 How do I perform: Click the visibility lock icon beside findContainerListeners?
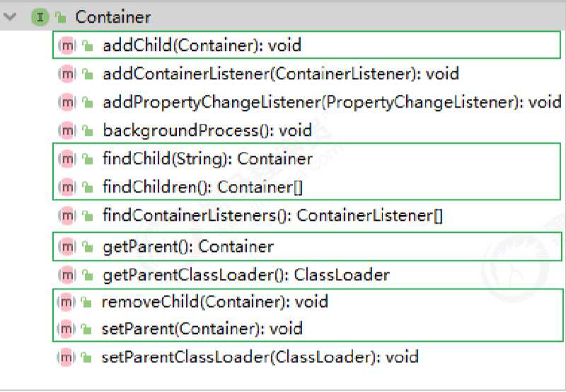pyautogui.click(x=88, y=216)
